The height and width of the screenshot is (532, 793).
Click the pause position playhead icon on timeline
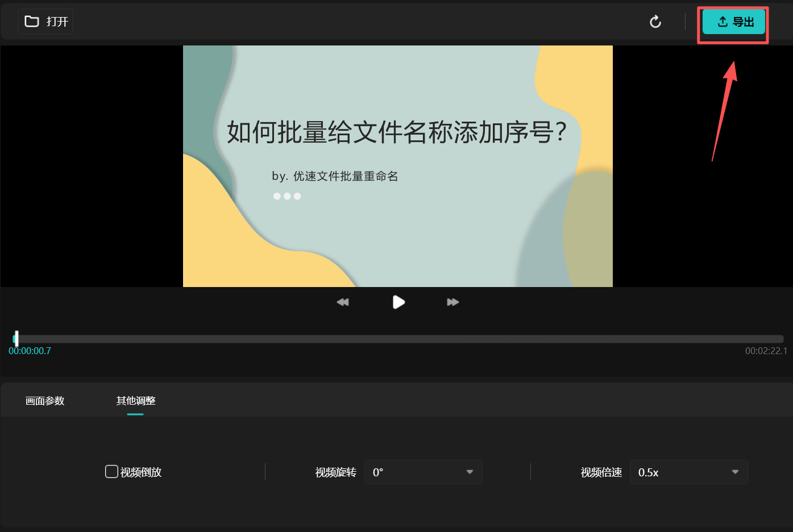click(16, 338)
